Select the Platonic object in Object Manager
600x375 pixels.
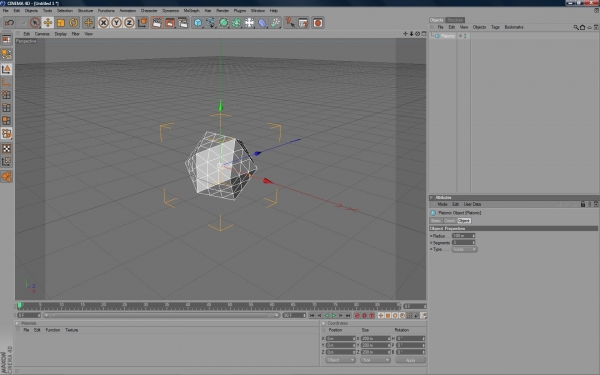[x=448, y=36]
